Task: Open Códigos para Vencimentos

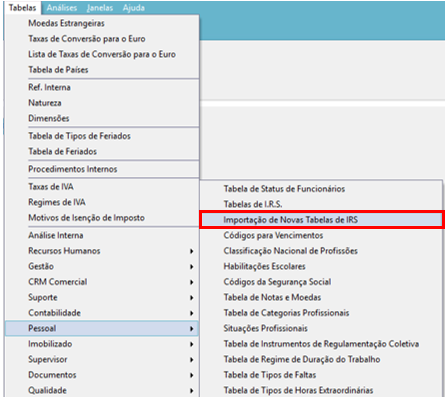Action: coord(273,235)
